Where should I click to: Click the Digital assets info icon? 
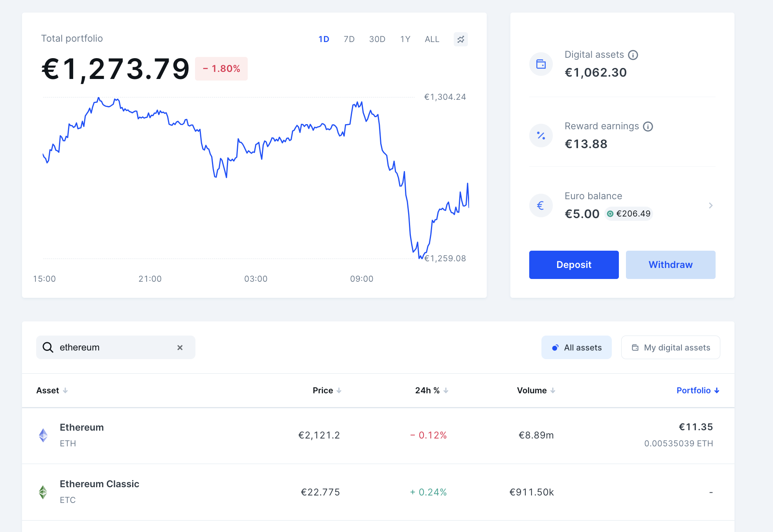[x=633, y=55]
